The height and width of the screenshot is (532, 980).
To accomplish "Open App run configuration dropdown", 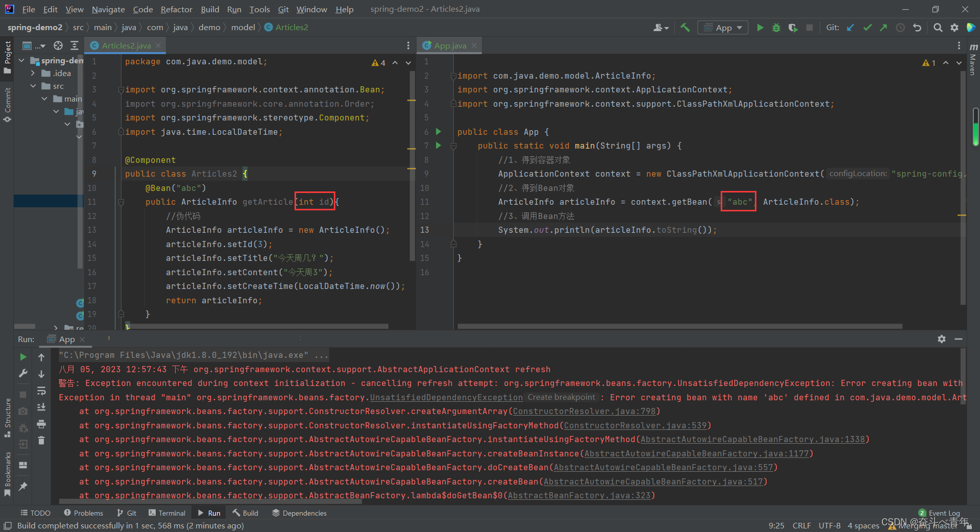I will pos(723,28).
